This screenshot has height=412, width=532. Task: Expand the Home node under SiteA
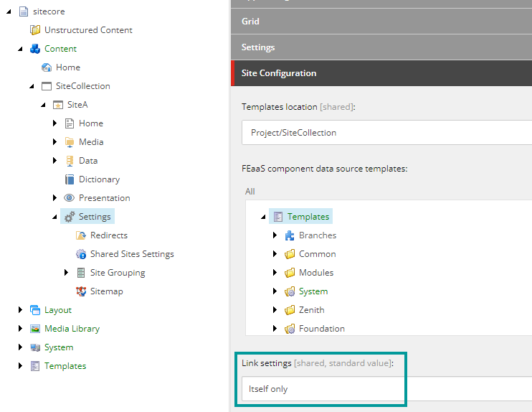click(54, 123)
